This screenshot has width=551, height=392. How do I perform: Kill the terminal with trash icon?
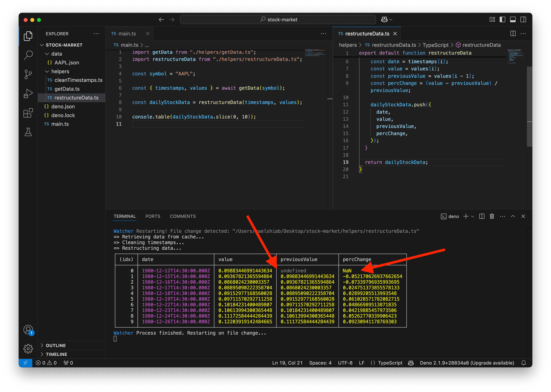492,216
